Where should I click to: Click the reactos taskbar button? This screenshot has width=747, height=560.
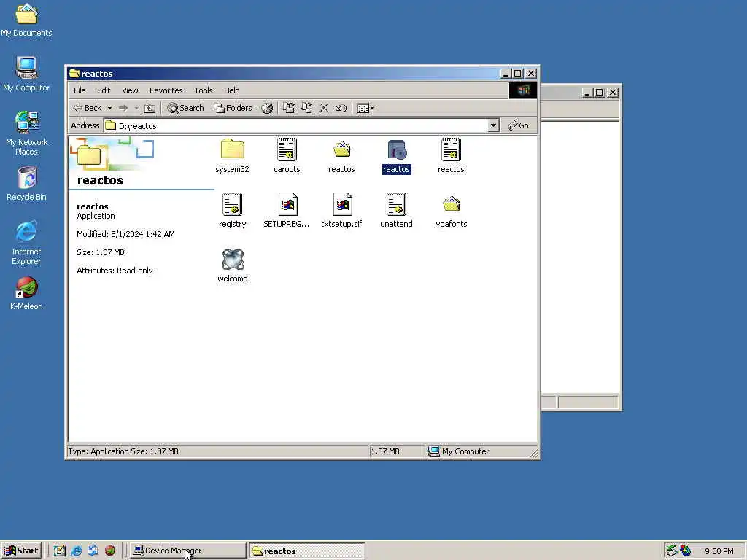[x=307, y=551]
